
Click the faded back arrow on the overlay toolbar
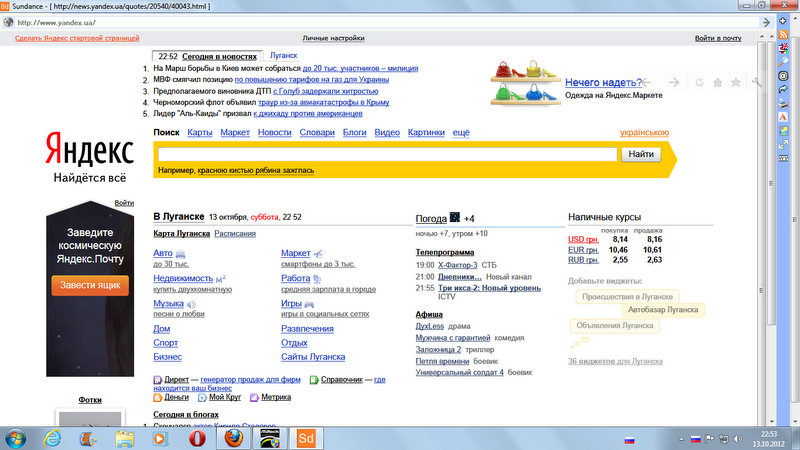[647, 82]
